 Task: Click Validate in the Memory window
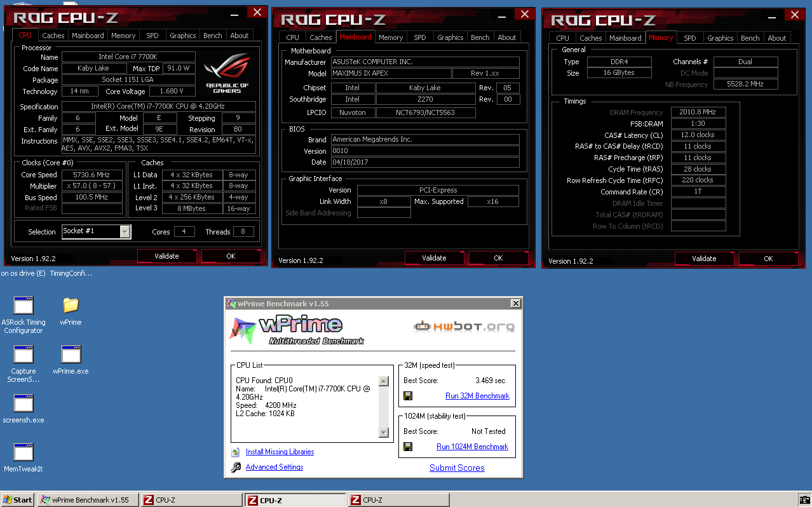[x=704, y=259]
